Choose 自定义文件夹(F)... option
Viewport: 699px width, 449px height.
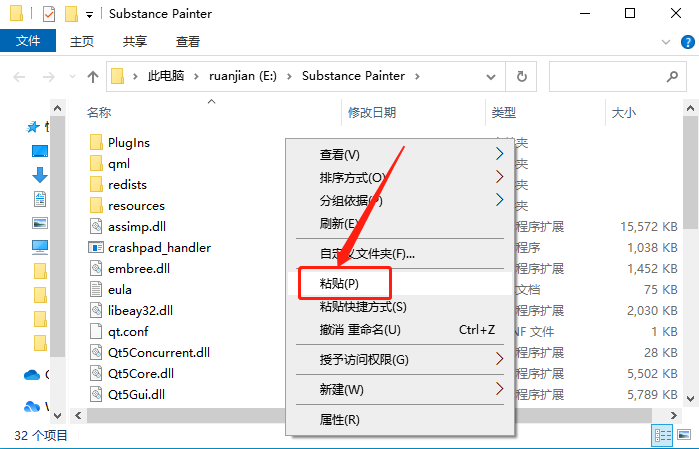(x=400, y=254)
